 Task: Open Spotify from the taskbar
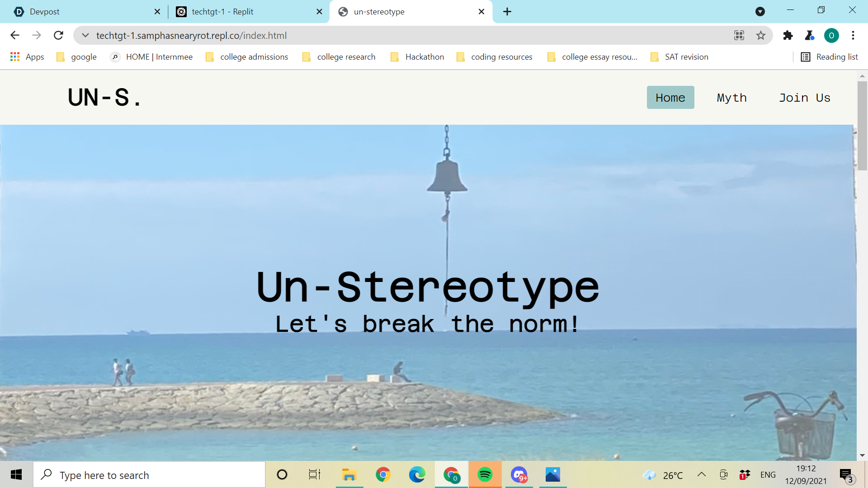coord(485,474)
